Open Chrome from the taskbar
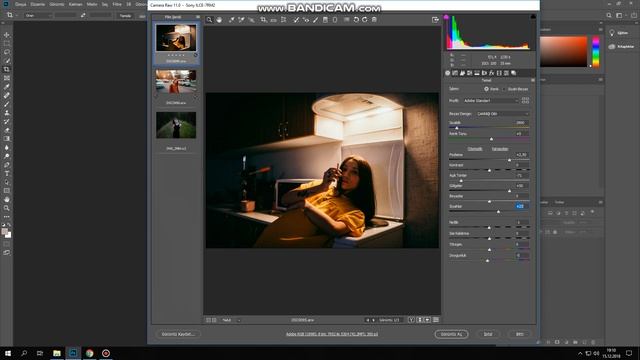The width and height of the screenshot is (640, 360). coord(89,353)
